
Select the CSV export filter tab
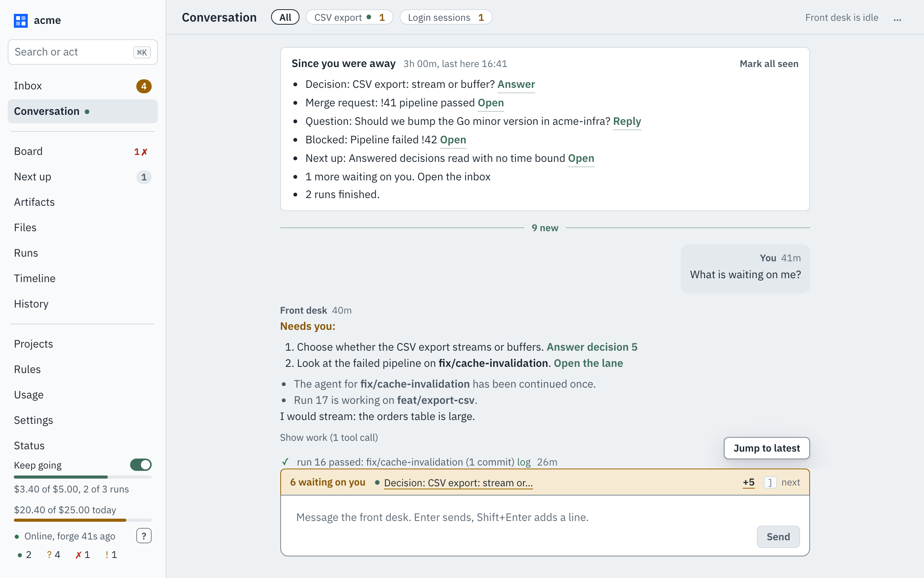coord(349,17)
